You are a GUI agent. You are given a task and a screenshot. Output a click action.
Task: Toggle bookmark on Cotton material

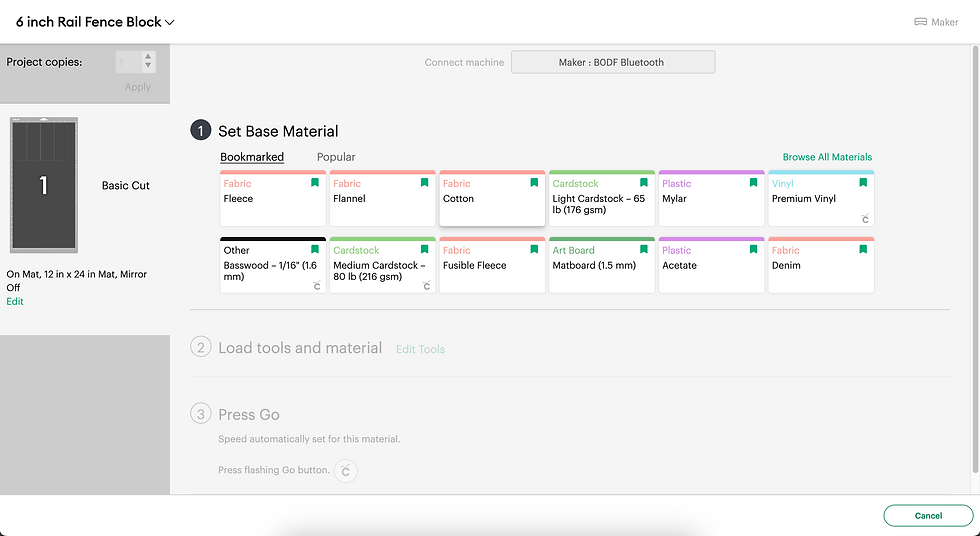[534, 182]
